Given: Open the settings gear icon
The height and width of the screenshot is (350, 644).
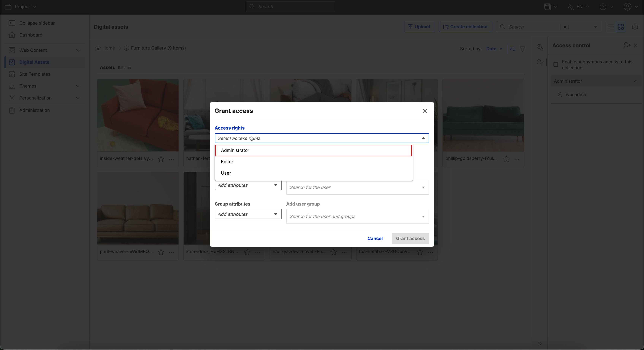Looking at the screenshot, I should (x=635, y=27).
